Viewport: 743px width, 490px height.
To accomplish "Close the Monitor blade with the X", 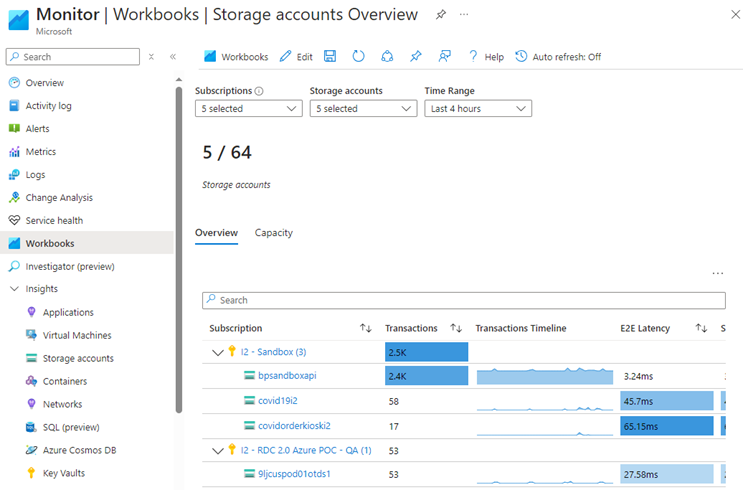I will click(735, 15).
